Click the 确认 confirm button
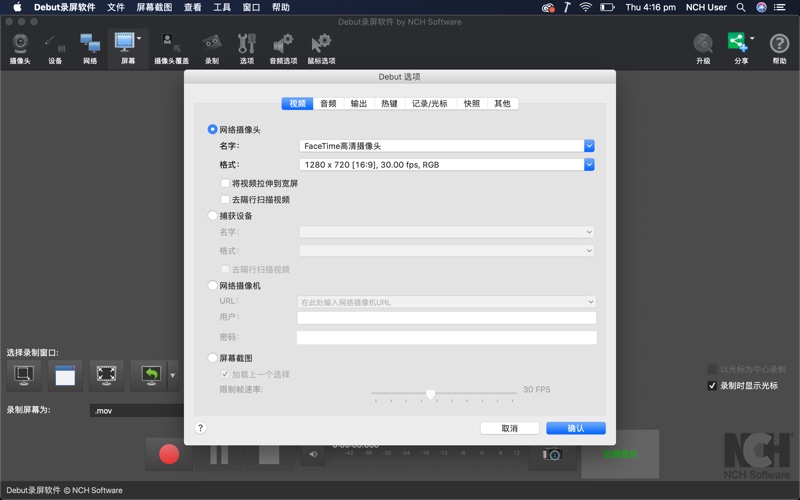The image size is (800, 500). tap(575, 428)
